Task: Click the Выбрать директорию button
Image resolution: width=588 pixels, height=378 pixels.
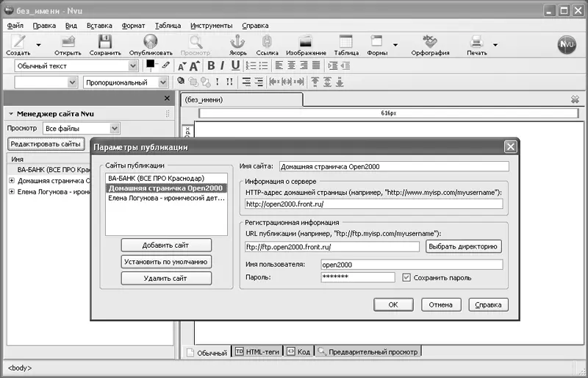Action: coord(464,246)
